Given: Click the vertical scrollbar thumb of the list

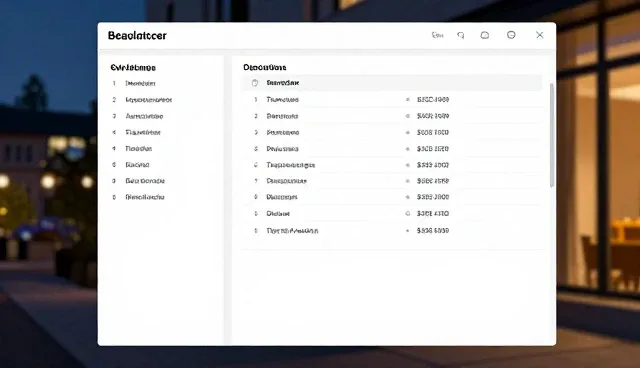Looking at the screenshot, I should (552, 135).
